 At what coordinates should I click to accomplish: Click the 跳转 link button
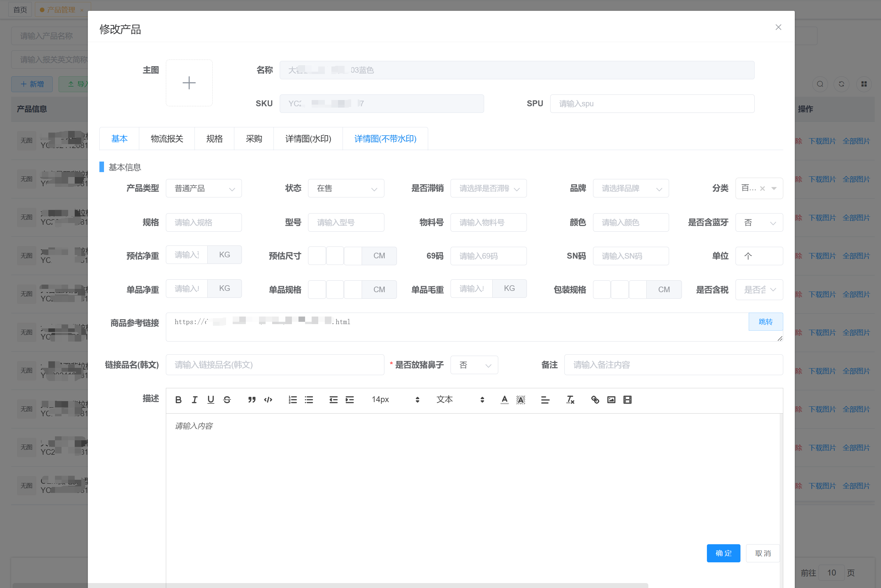pyautogui.click(x=765, y=322)
